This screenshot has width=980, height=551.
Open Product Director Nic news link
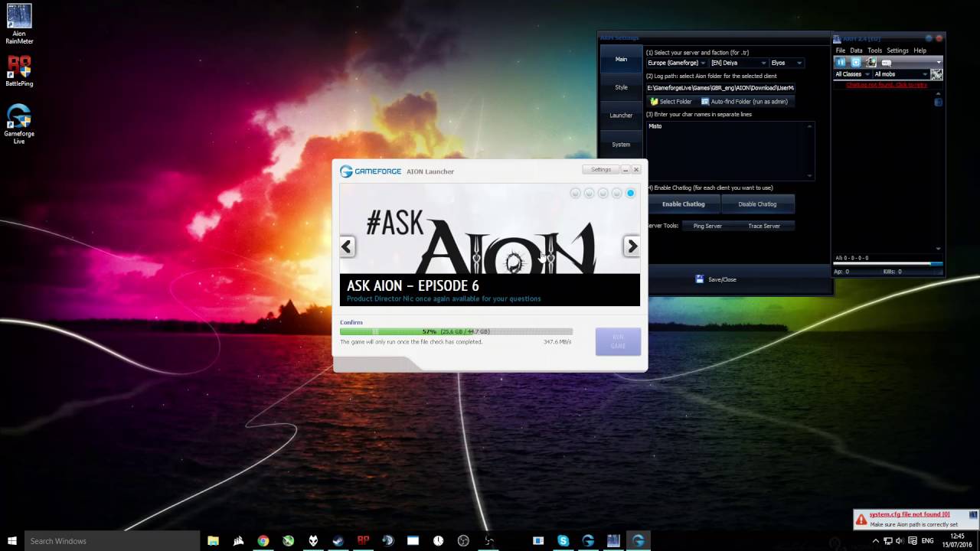tap(444, 298)
